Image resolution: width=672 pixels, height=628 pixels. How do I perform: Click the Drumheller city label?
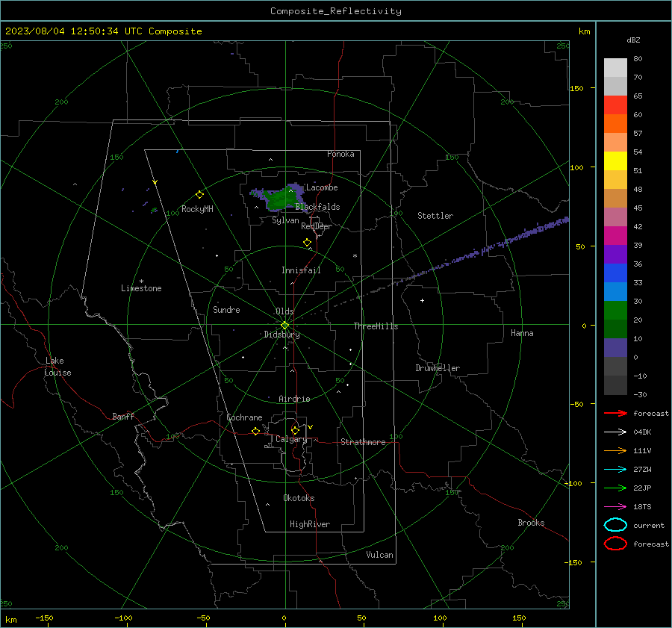438,368
